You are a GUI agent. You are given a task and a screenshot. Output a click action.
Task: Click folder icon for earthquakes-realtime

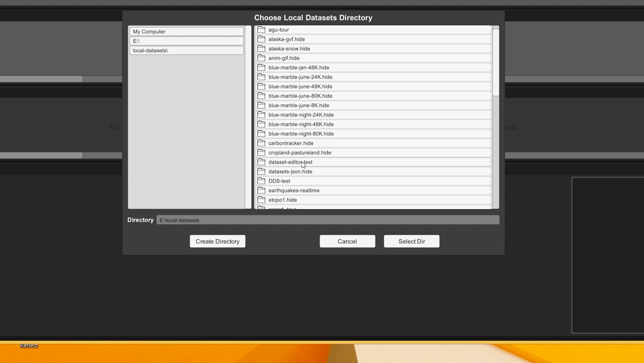click(x=261, y=190)
